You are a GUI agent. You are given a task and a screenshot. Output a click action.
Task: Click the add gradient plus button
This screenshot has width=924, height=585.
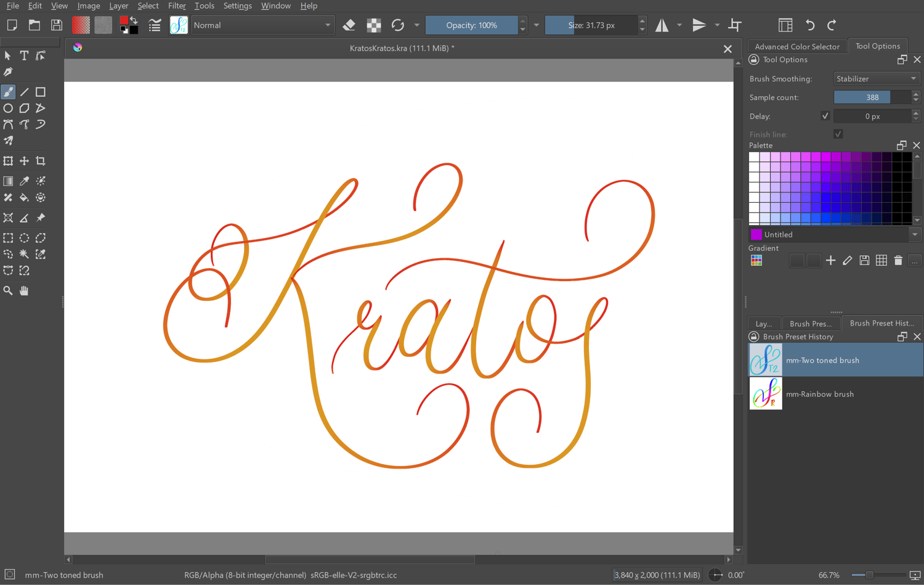(x=830, y=261)
